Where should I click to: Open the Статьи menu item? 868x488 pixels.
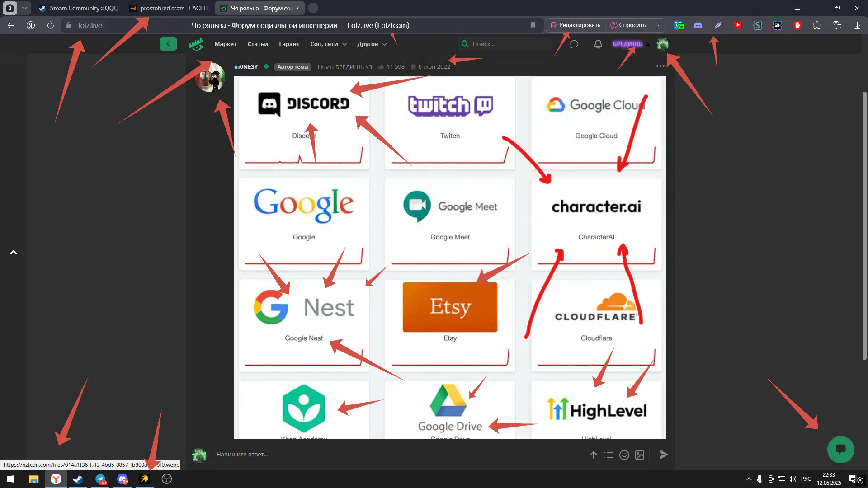(258, 44)
